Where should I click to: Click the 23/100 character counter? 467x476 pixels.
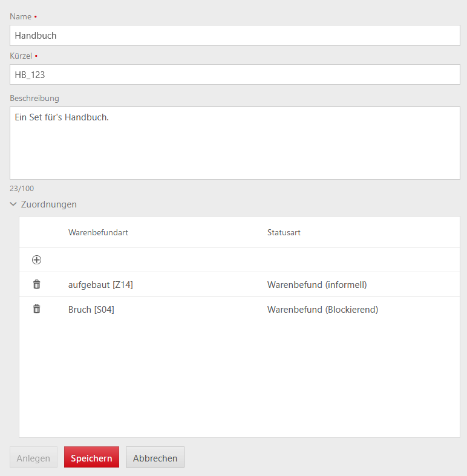(22, 189)
